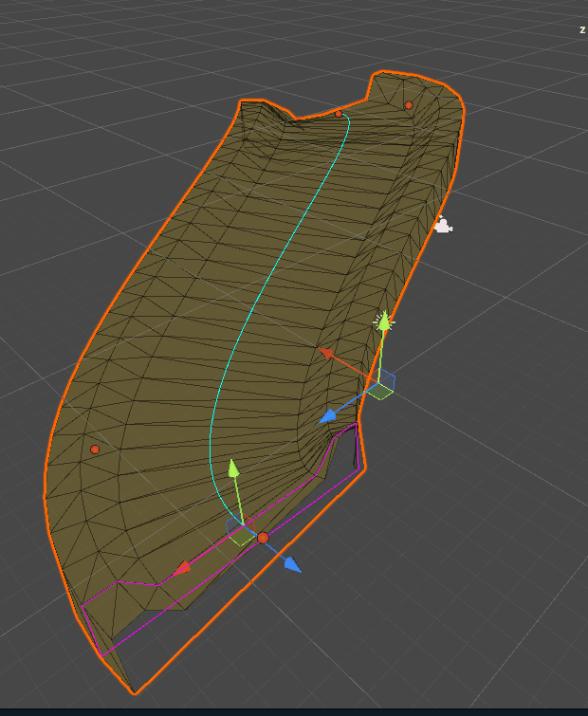The width and height of the screenshot is (588, 716).
Task: Click the red control point in top-right mesh corner
Action: pos(409,105)
